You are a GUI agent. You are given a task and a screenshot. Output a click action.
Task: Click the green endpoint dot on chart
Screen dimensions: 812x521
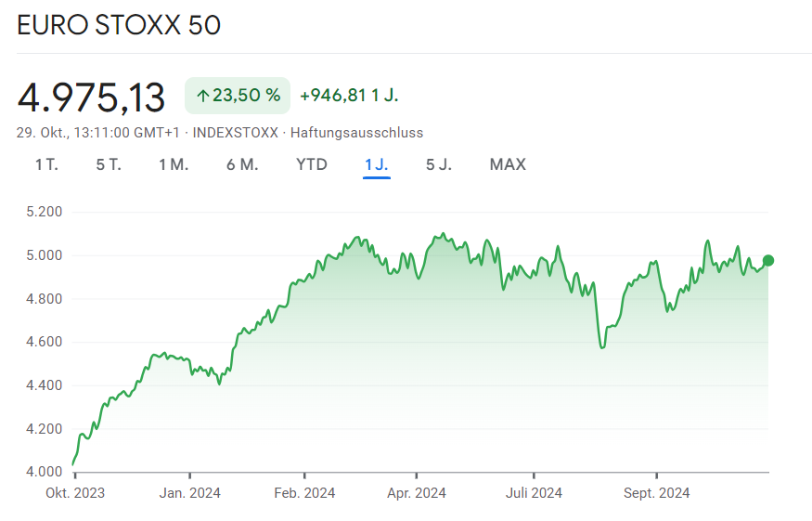[768, 260]
